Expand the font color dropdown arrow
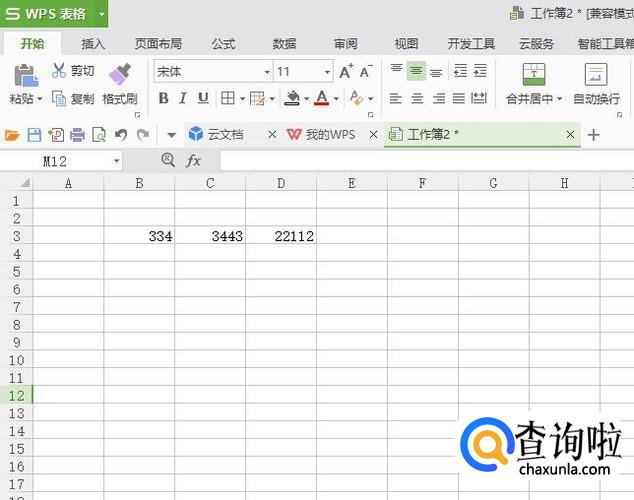This screenshot has height=500, width=634. coord(336,99)
